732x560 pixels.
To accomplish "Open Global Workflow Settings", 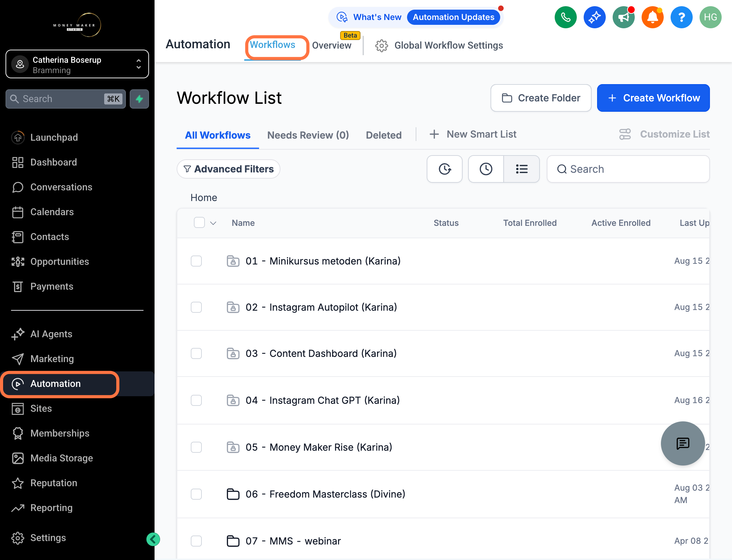I will point(439,46).
